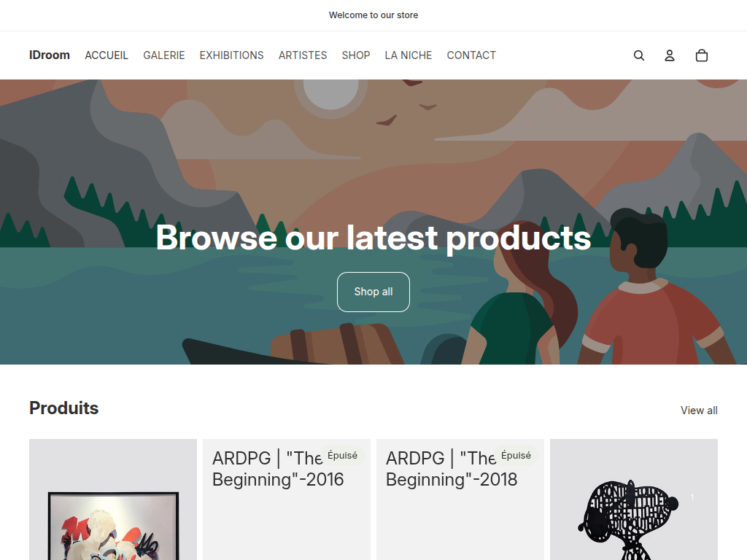747x560 pixels.
Task: Go to IDroom store logo home
Action: [x=50, y=55]
